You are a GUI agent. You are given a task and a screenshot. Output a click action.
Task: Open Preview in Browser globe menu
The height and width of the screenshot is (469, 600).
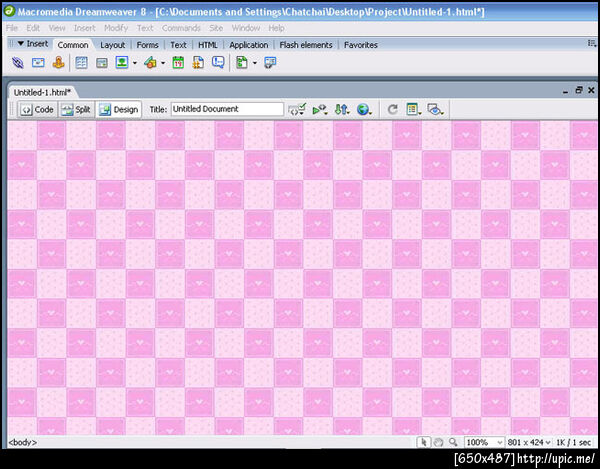pyautogui.click(x=364, y=110)
